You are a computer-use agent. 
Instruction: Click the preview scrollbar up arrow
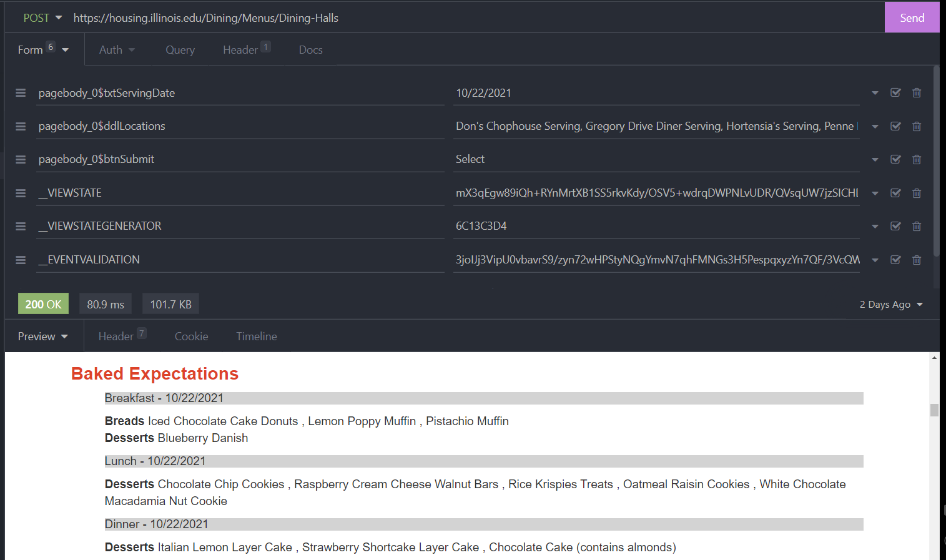pos(934,358)
